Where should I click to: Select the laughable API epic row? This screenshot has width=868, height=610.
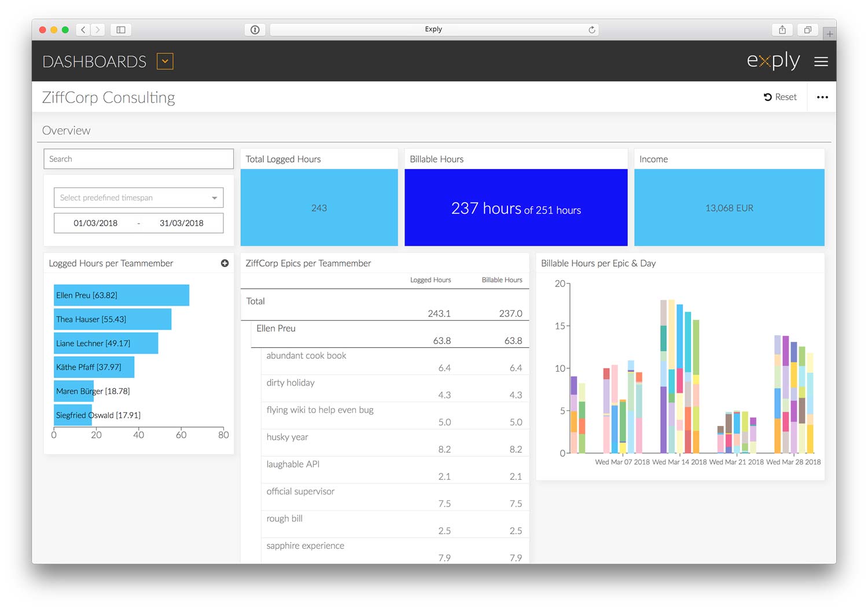(x=395, y=470)
